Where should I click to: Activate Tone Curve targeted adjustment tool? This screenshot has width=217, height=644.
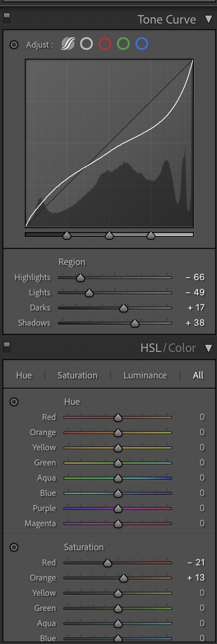14,45
